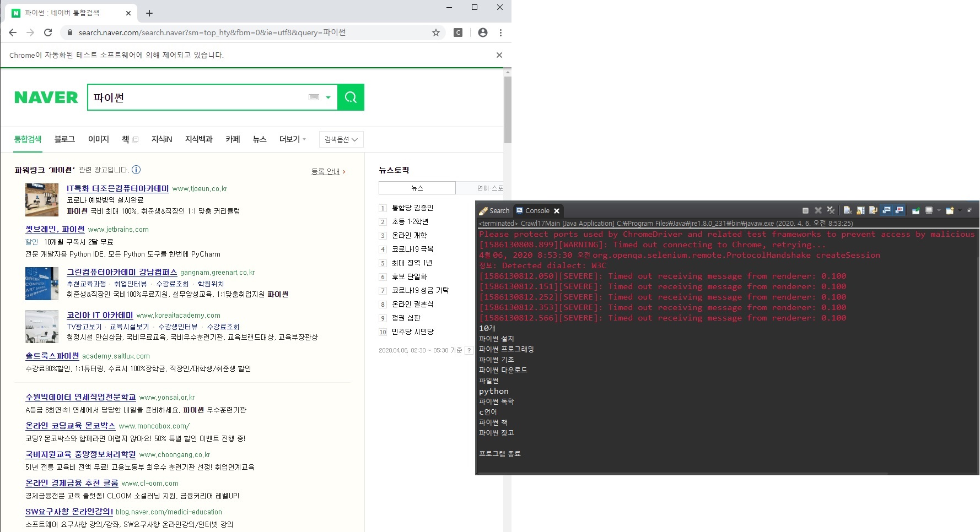The image size is (980, 532).
Task: Toggle Scroll Lock in console toolbar
Action: [x=860, y=210]
